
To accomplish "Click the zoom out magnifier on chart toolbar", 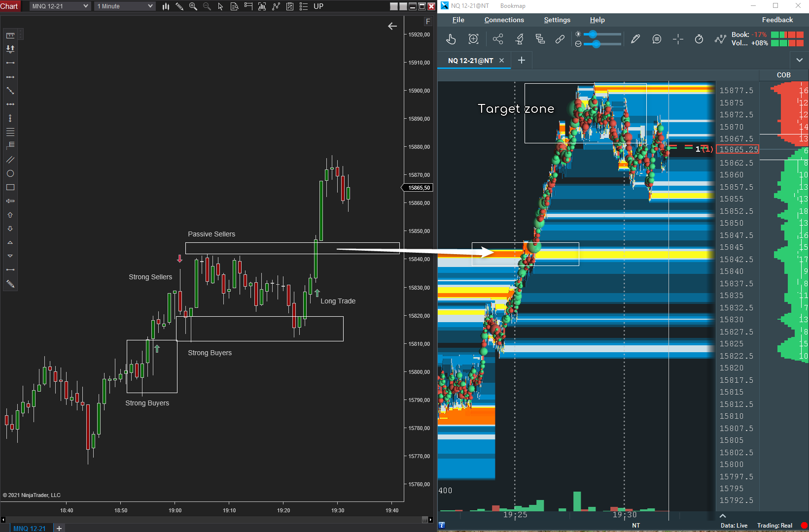I will pos(207,6).
